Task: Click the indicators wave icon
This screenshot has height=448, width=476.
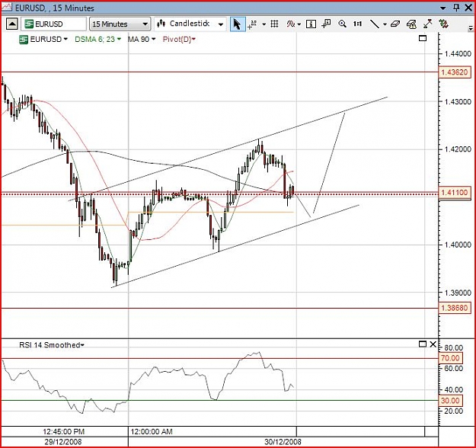Action: point(290,24)
